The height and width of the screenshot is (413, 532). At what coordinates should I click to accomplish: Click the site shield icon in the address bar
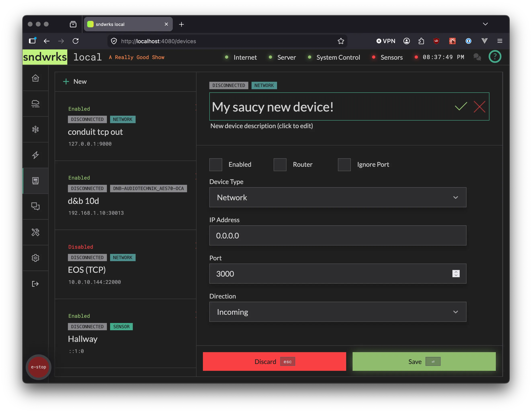(x=114, y=41)
